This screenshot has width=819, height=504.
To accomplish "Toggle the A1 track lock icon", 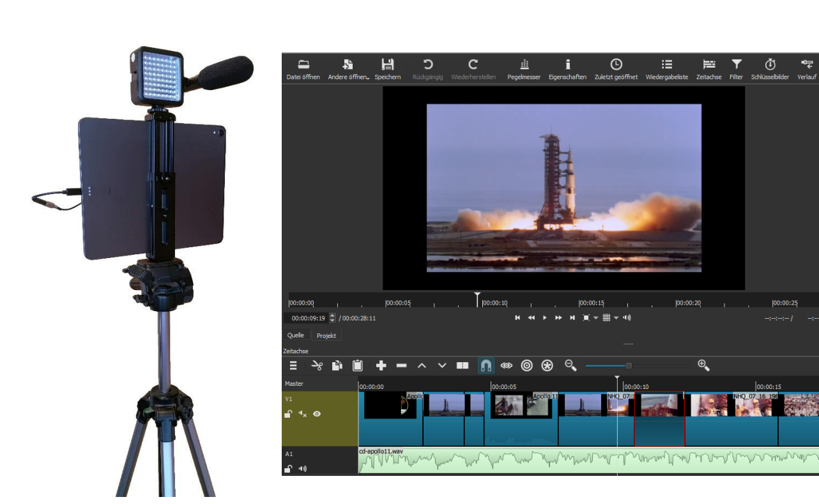I will [288, 469].
